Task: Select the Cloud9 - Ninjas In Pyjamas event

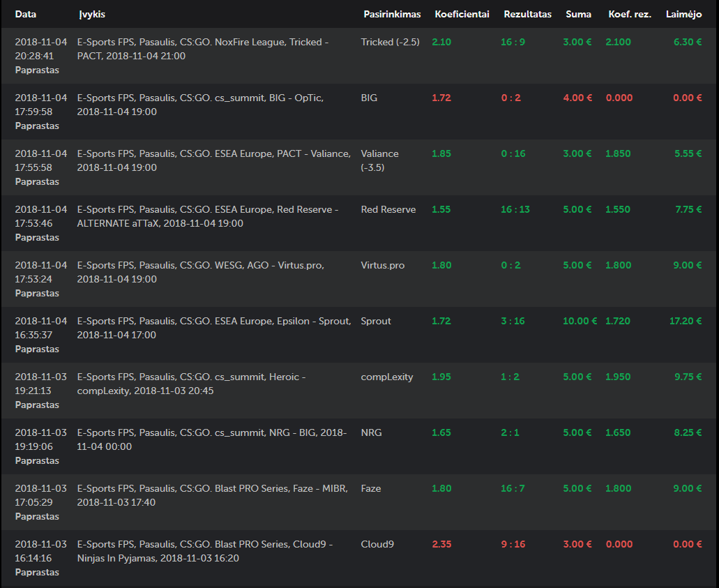Action: (x=205, y=551)
